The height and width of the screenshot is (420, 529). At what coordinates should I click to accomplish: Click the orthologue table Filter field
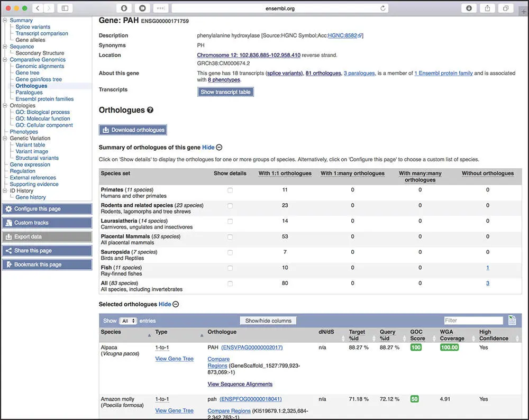point(473,321)
